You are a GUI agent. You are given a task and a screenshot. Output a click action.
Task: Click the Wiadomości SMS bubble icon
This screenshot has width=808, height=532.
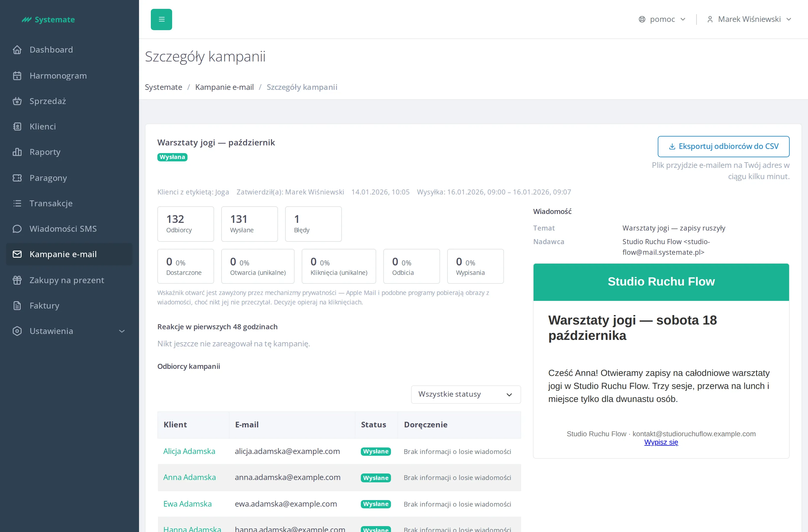point(17,229)
